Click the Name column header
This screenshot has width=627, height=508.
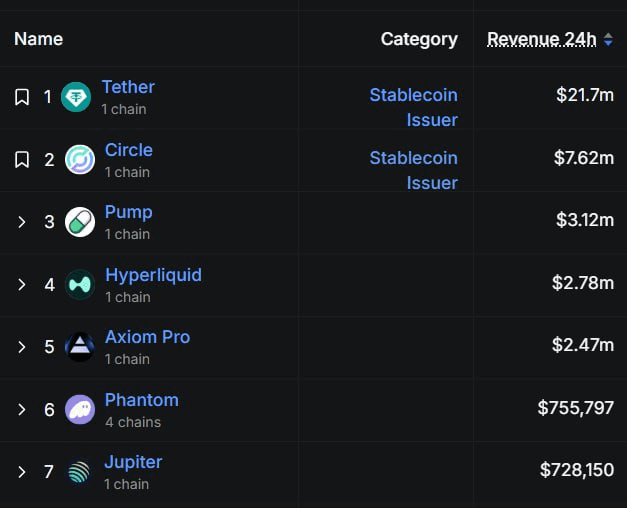point(38,39)
